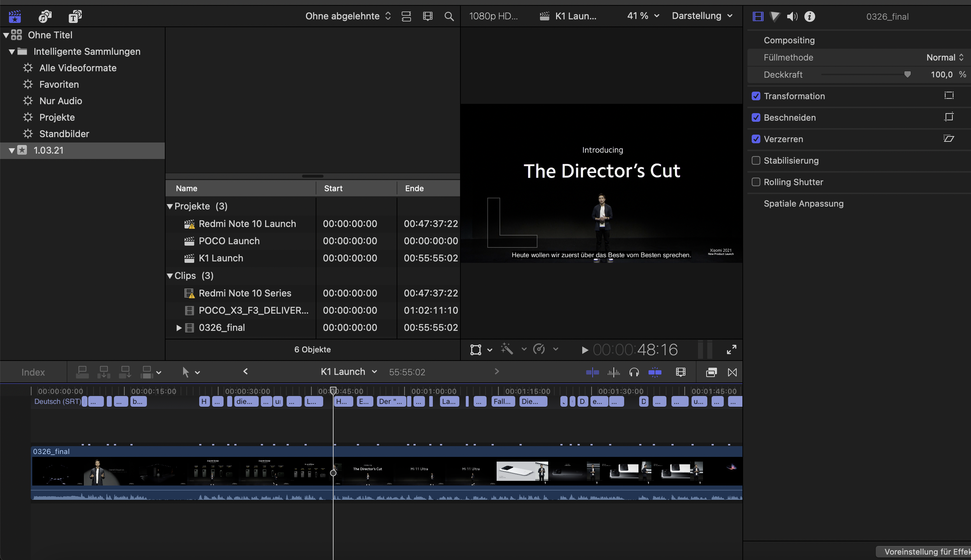Image resolution: width=971 pixels, height=560 pixels.
Task: Go back in timeline history arrow
Action: click(245, 372)
